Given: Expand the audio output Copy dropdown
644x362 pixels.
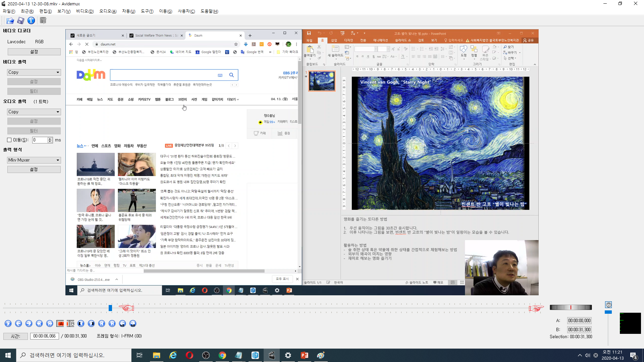Looking at the screenshot, I should pyautogui.click(x=34, y=112).
